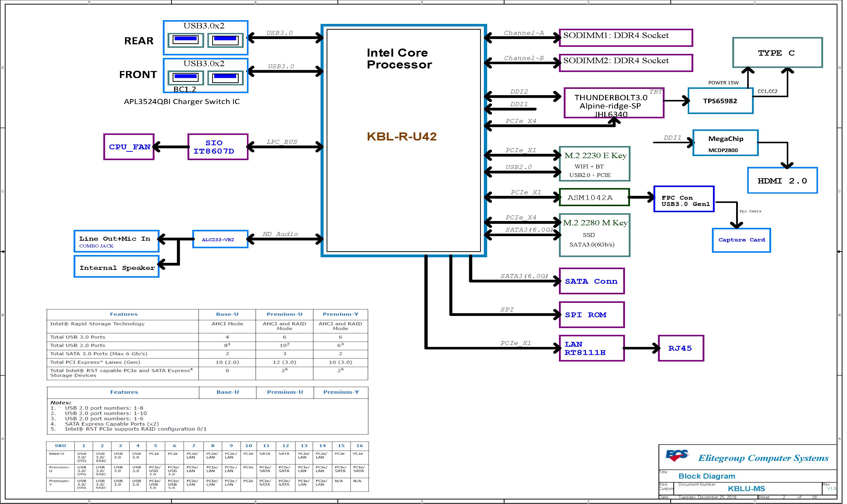
Task: Click the left FRONT USB3.0 port icon
Action: coord(185,78)
